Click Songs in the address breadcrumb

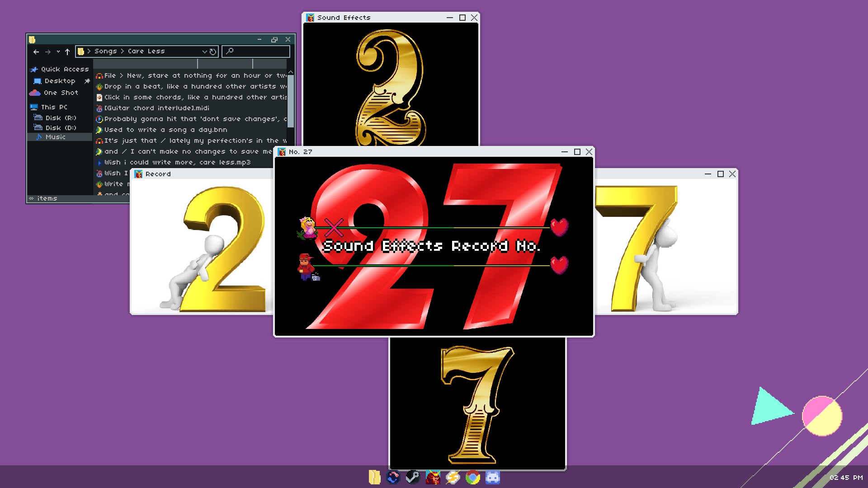105,51
